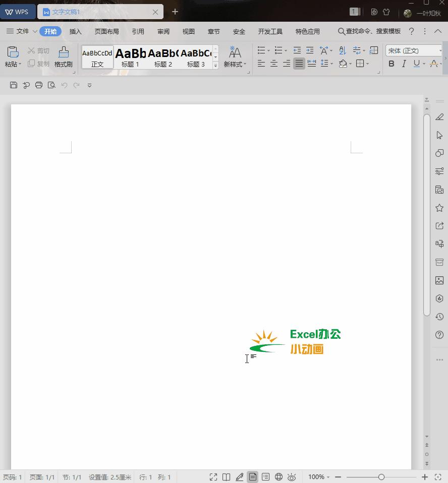Screen dimensions: 448x483
Task: Open the 页面布局 ribbon tab
Action: pos(106,31)
